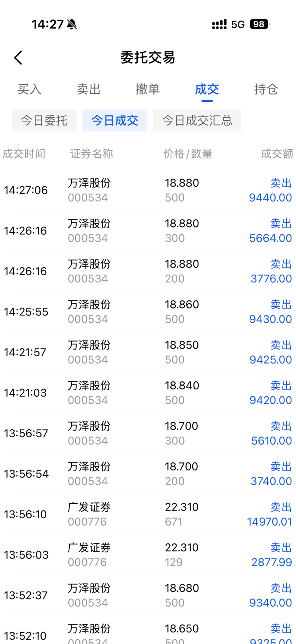Select the 今日成交 filter button
Screen dimensions: 296x644
click(115, 120)
